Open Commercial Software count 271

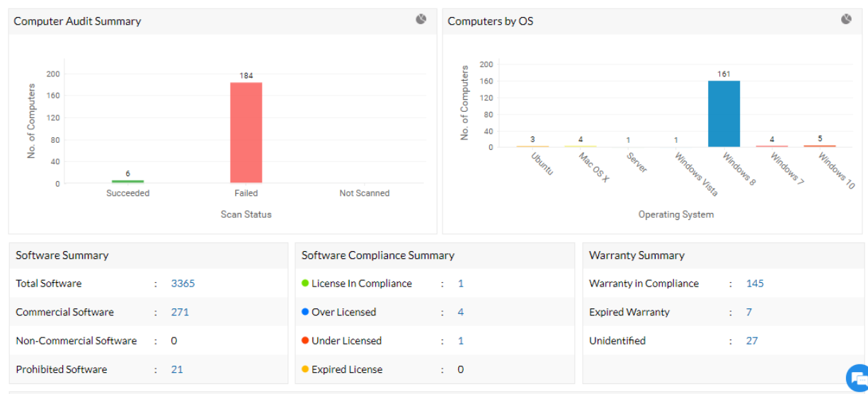pyautogui.click(x=180, y=312)
